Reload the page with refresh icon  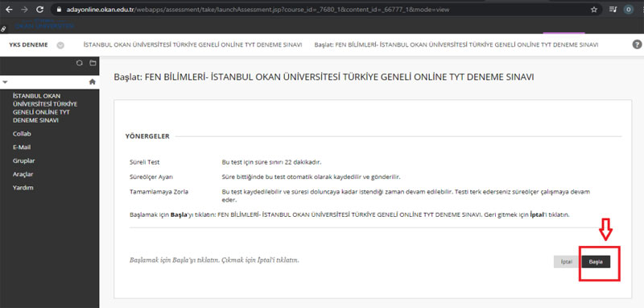[x=39, y=9]
